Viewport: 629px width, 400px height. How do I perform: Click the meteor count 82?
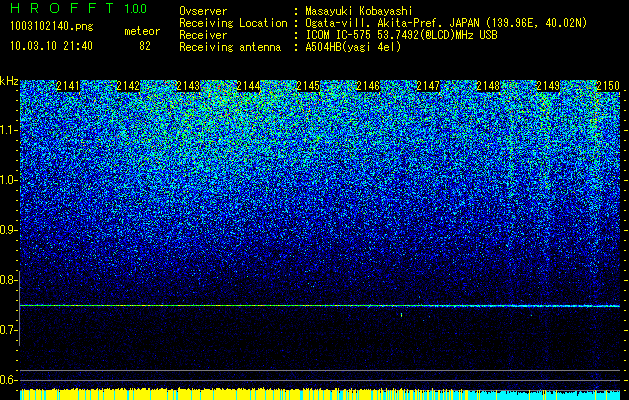point(145,46)
